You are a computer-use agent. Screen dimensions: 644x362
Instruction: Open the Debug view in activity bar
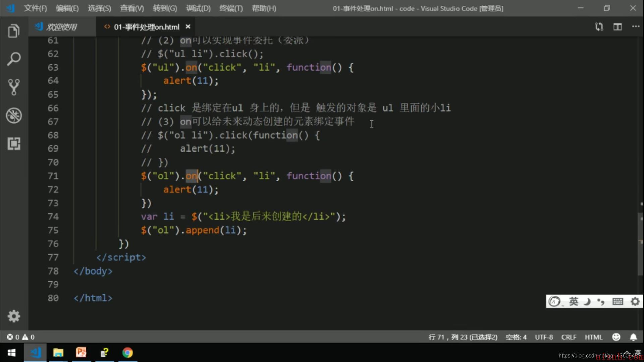point(14,115)
